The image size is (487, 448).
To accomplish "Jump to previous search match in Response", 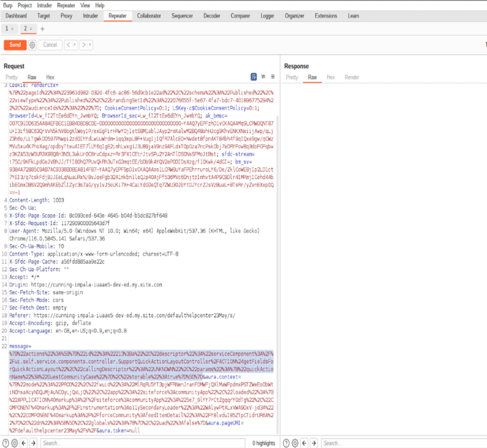I will 304,443.
